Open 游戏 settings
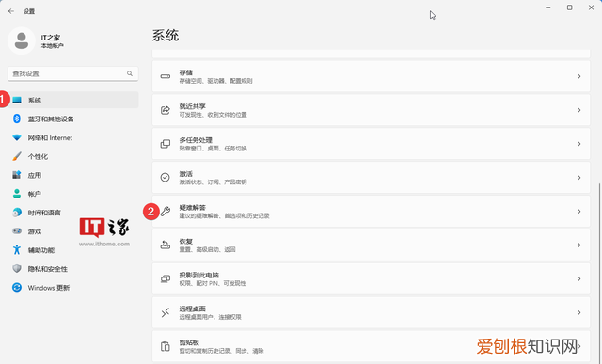This screenshot has height=364, width=602. 73,231
